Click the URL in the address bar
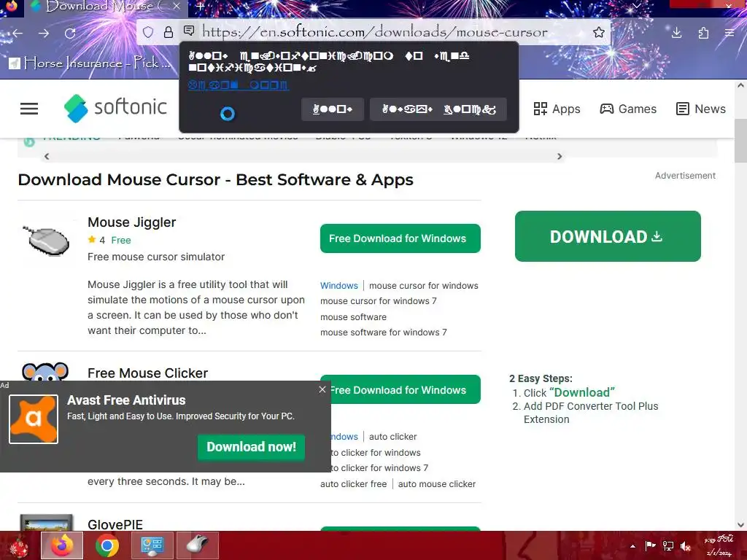Image resolution: width=747 pixels, height=560 pixels. (374, 32)
